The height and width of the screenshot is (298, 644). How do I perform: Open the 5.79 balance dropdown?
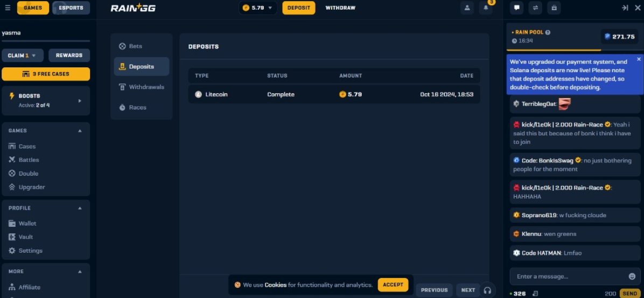click(257, 8)
